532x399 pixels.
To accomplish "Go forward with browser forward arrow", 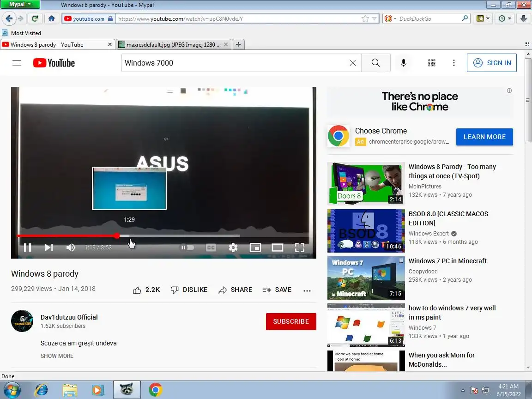I will click(21, 18).
